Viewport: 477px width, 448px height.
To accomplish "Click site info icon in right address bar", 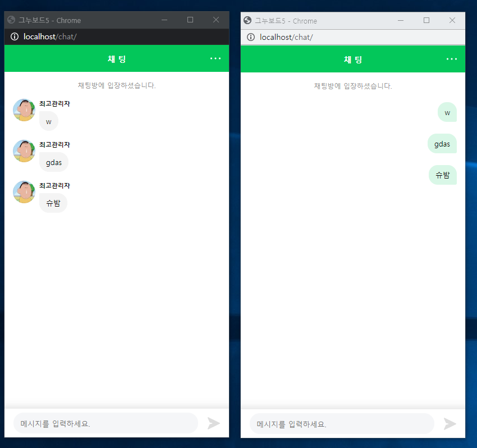I will click(251, 37).
